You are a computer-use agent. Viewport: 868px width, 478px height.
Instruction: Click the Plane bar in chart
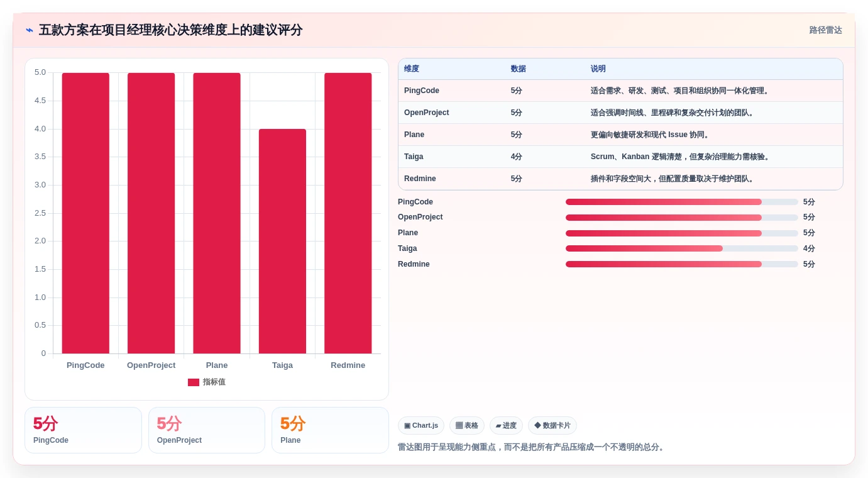[217, 213]
